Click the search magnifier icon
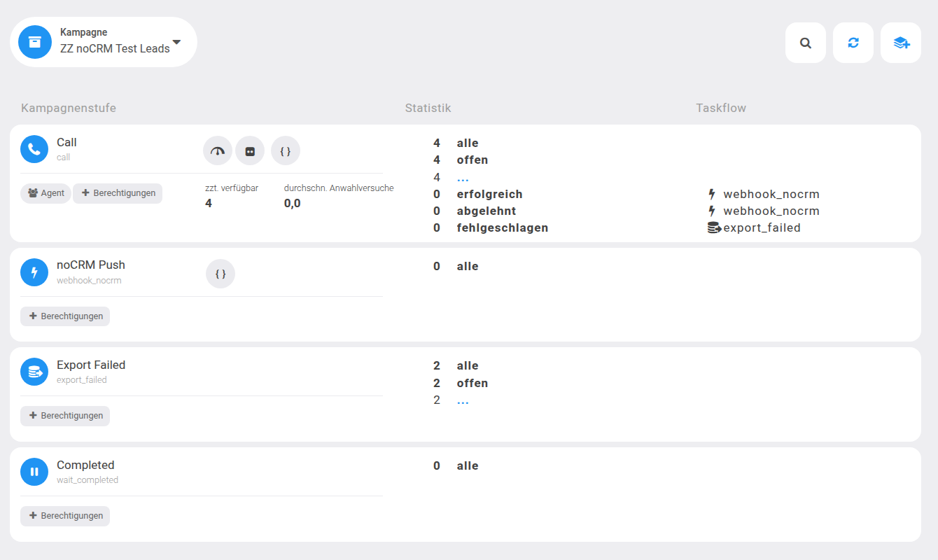The image size is (938, 560). click(806, 43)
